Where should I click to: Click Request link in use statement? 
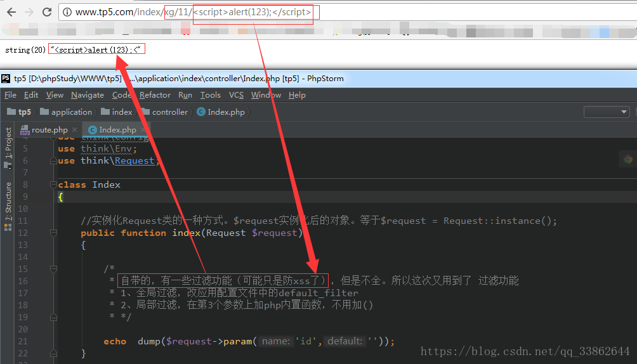(x=135, y=161)
